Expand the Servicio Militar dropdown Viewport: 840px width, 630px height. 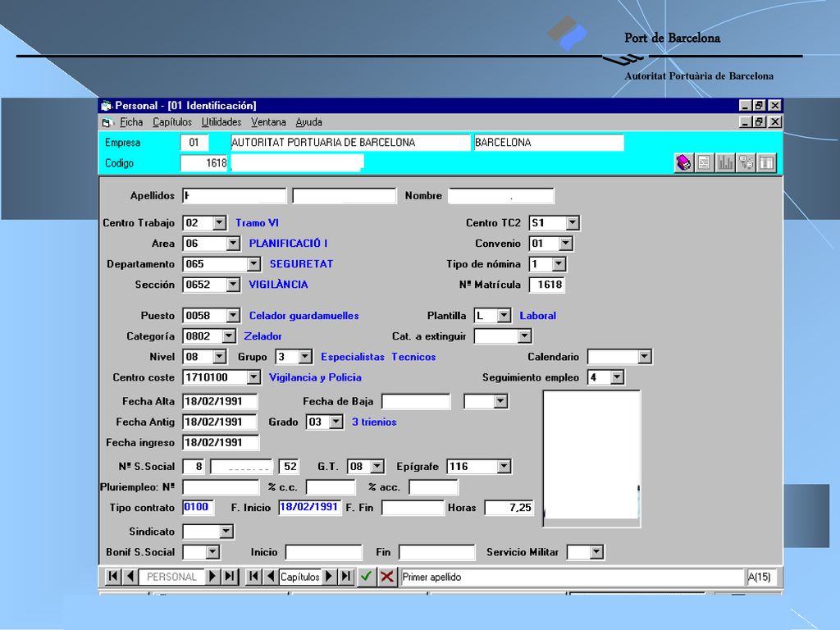click(x=596, y=552)
